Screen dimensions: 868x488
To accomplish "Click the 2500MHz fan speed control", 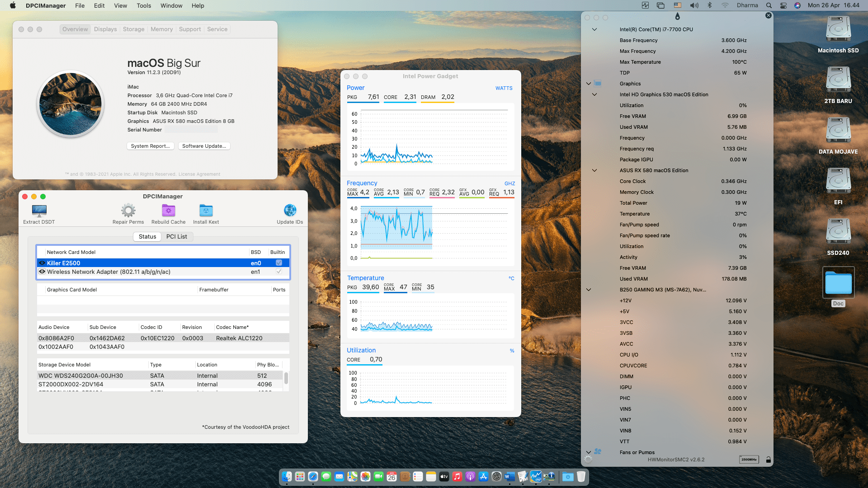I will click(750, 459).
